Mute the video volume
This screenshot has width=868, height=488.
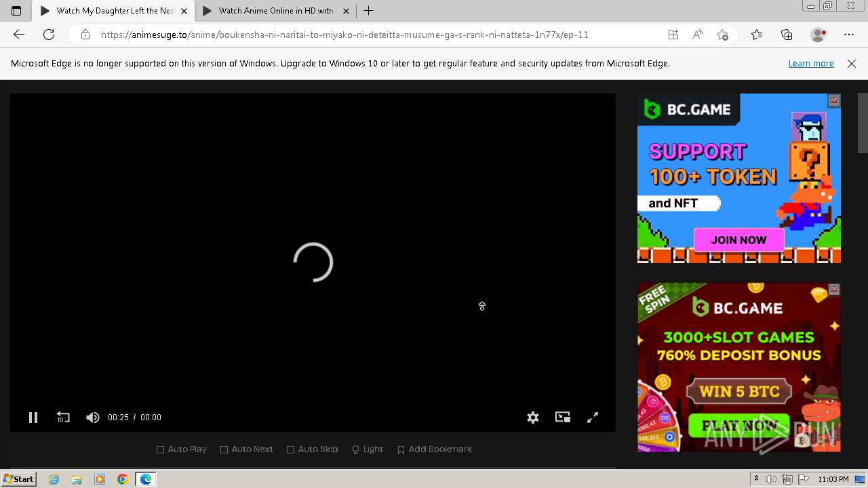(93, 418)
